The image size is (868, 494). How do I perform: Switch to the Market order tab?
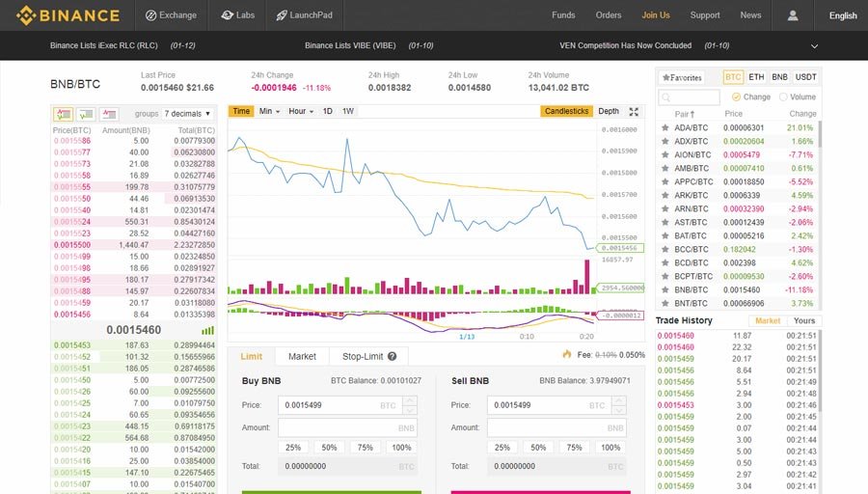click(x=302, y=357)
